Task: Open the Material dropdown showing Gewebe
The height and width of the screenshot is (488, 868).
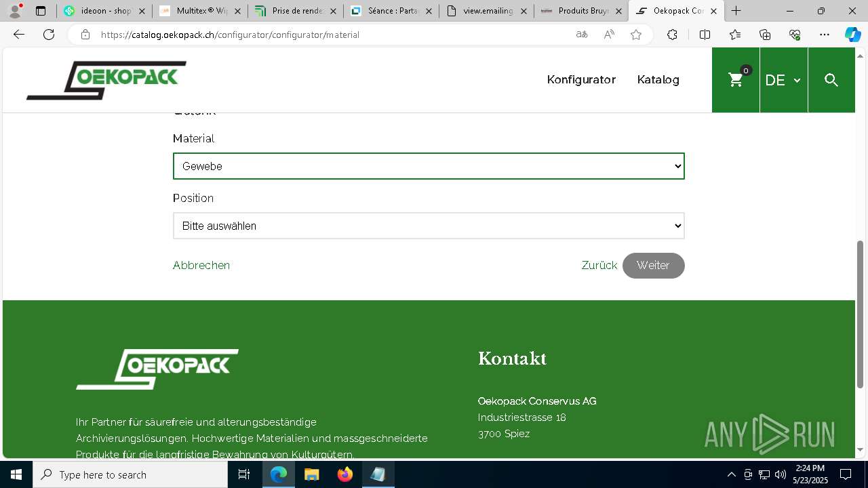Action: (429, 166)
